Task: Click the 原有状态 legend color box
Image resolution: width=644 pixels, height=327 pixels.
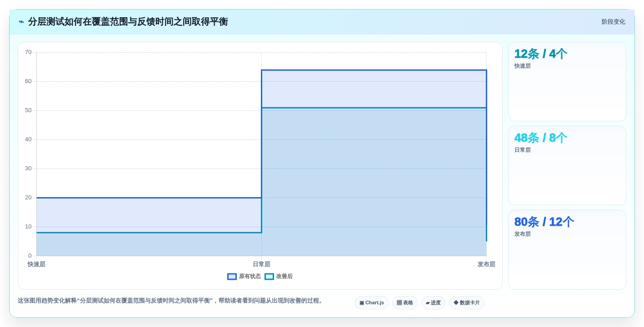Action: [232, 276]
